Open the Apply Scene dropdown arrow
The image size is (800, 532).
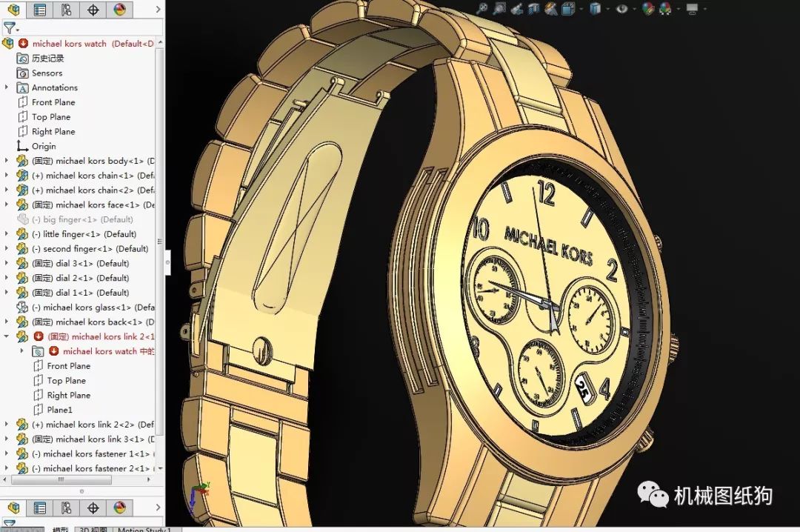(678, 9)
